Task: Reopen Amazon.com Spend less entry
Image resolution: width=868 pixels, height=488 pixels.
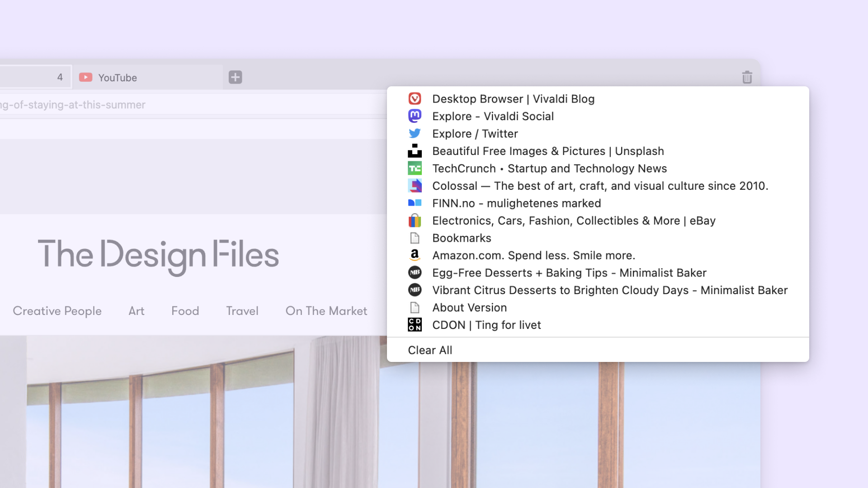Action: [598, 255]
